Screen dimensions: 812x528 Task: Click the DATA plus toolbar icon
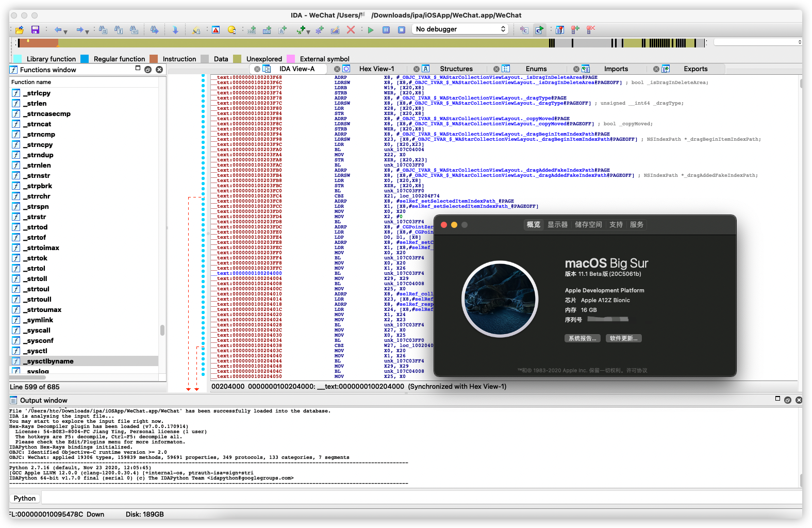[267, 30]
